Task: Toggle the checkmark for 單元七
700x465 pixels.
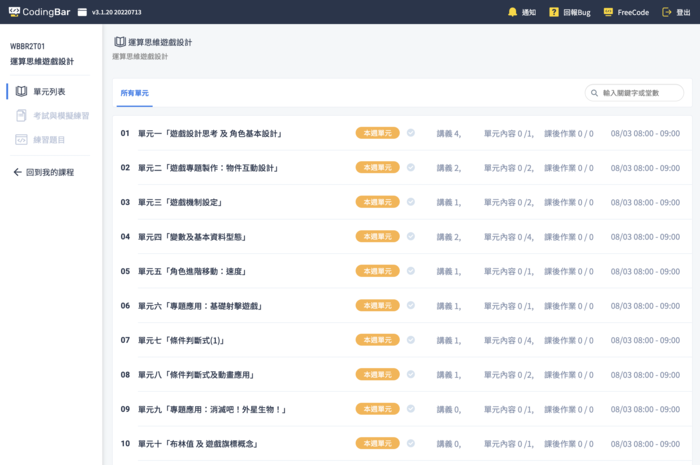Action: 410,340
